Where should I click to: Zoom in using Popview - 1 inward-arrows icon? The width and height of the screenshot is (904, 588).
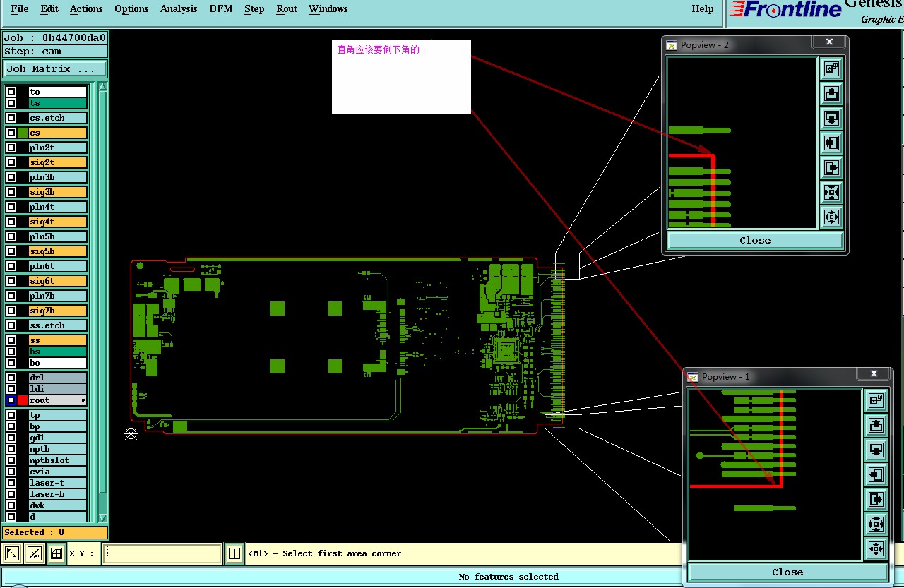click(x=876, y=524)
